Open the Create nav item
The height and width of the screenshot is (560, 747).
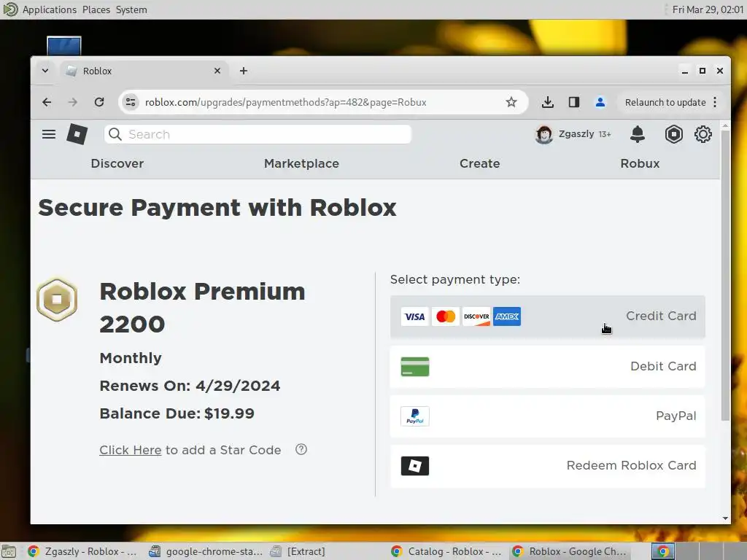480,163
